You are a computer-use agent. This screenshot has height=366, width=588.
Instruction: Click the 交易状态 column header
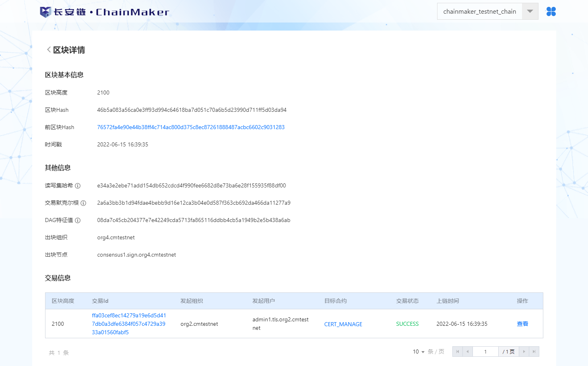(407, 301)
